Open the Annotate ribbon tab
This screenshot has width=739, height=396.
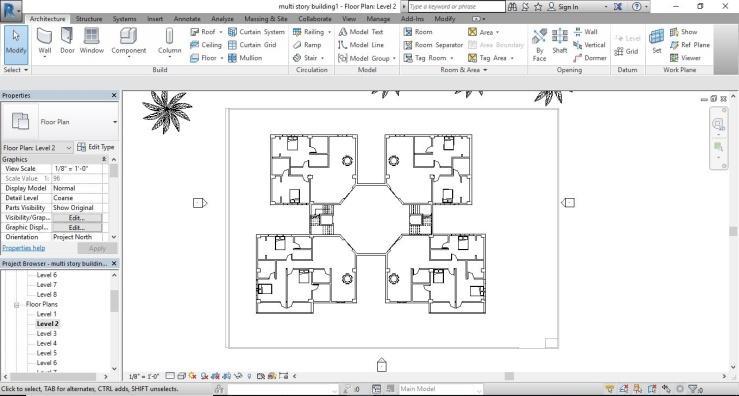187,19
